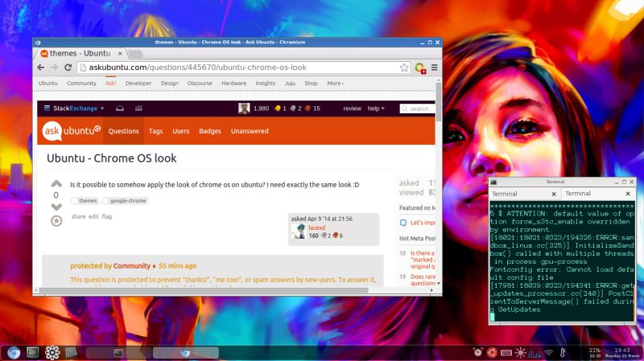Open keyboard tray indicator
644x361 pixels.
pyautogui.click(x=506, y=353)
